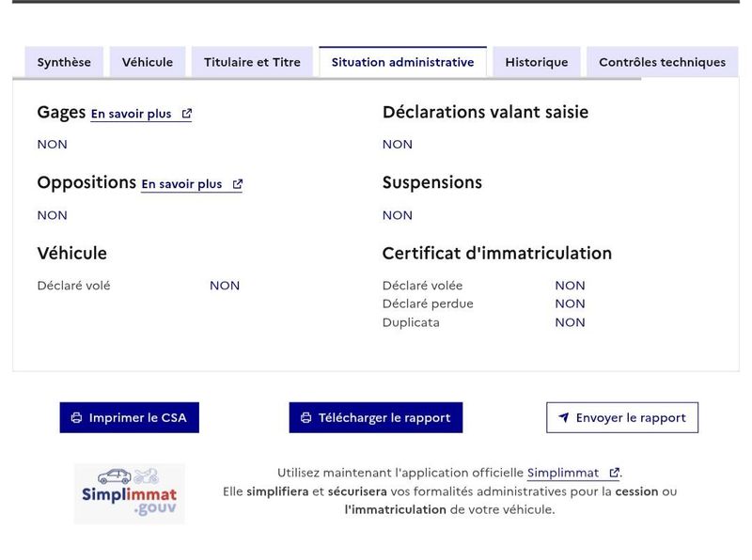Switch to the Véhicule tab
Image resolution: width=752 pixels, height=560 pixels.
[148, 62]
